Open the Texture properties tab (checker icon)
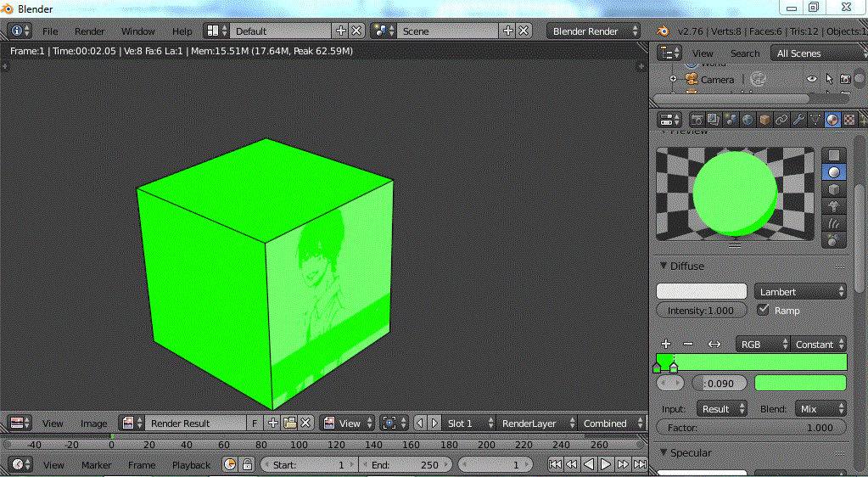Screen dimensions: 868x477 (x=849, y=120)
